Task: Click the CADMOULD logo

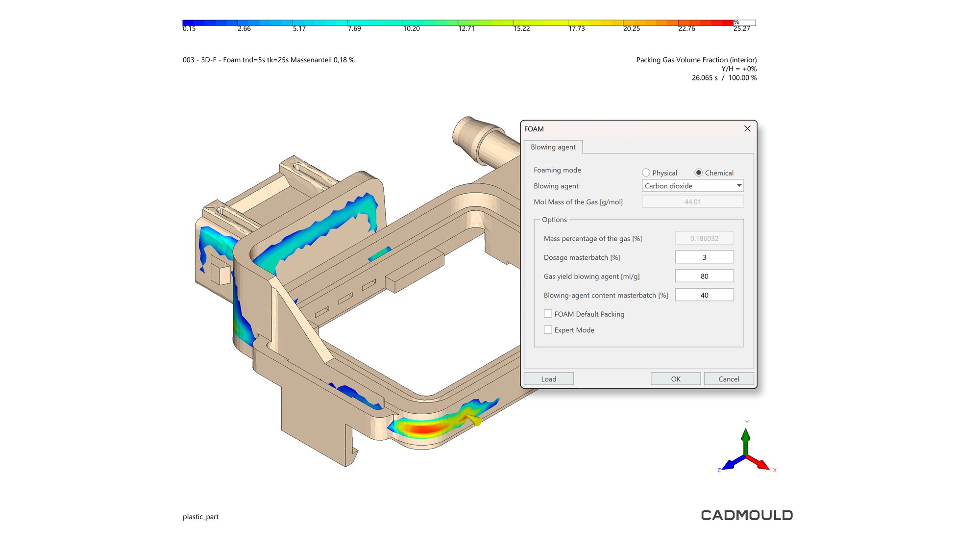Action: pos(746,515)
